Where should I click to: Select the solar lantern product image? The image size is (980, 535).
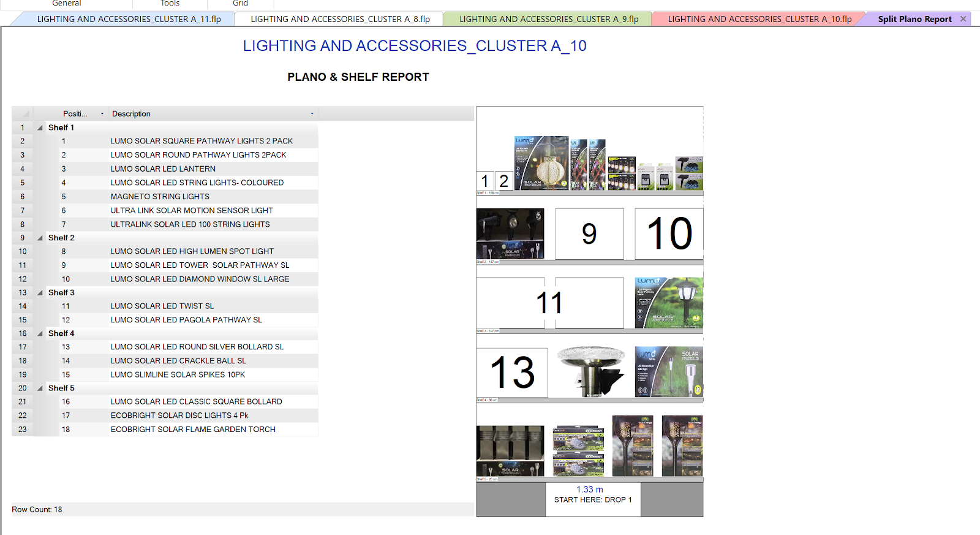(x=541, y=163)
